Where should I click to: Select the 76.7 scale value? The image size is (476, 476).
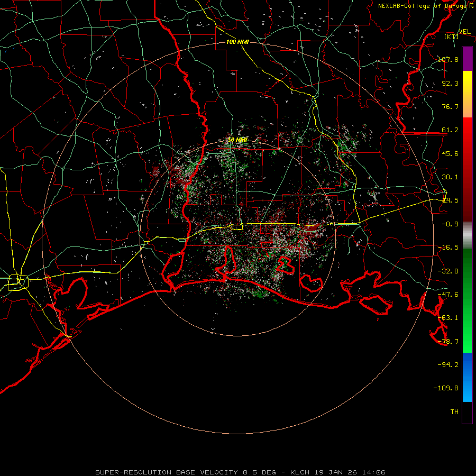coord(450,106)
